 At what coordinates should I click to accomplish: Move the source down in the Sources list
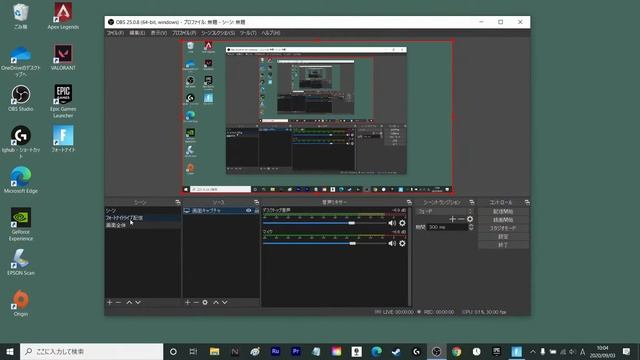click(224, 302)
